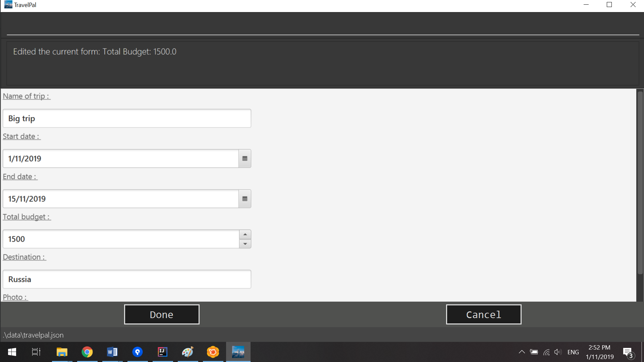Click the Start date label
The image size is (644, 362).
(21, 136)
